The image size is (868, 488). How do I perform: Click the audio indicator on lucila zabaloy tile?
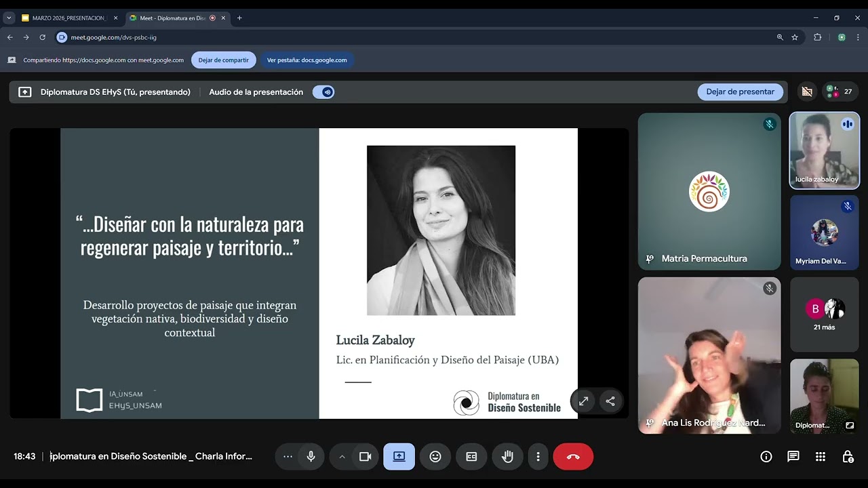[847, 124]
